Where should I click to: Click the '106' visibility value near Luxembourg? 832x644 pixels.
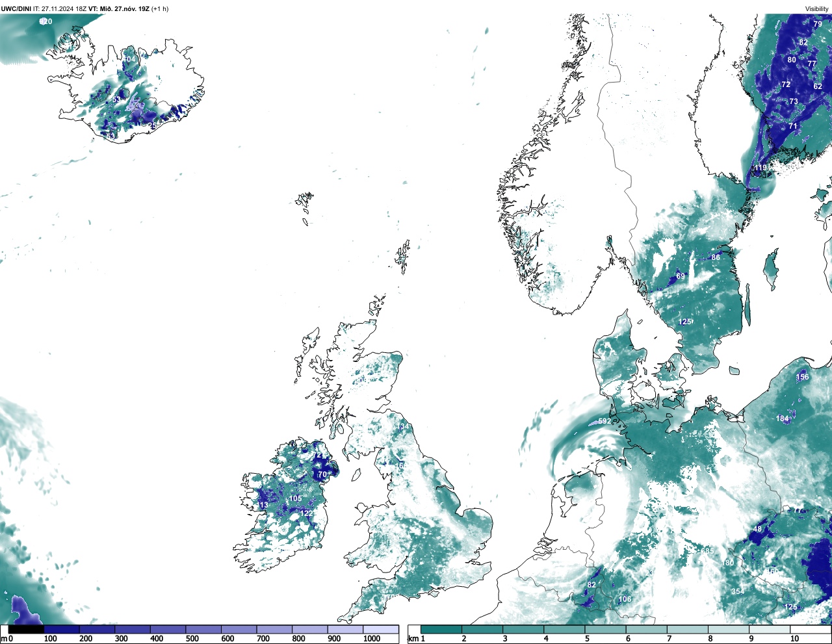pos(625,599)
